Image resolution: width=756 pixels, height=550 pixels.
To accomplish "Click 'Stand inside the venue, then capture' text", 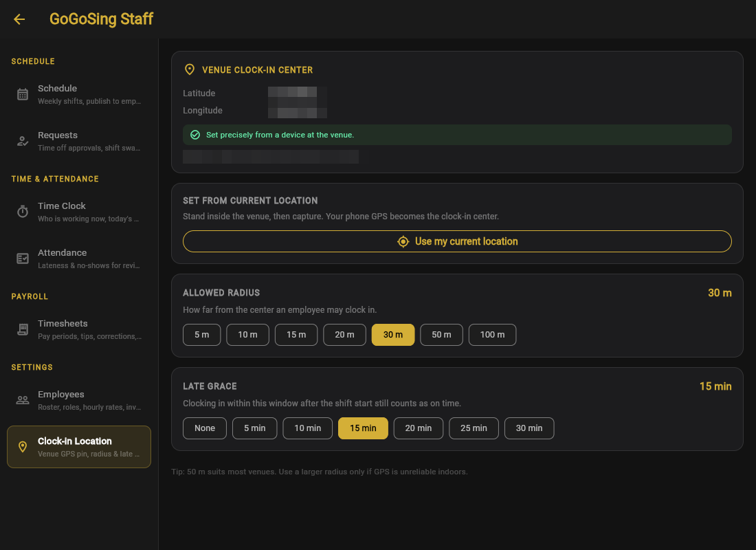I will [x=341, y=216].
